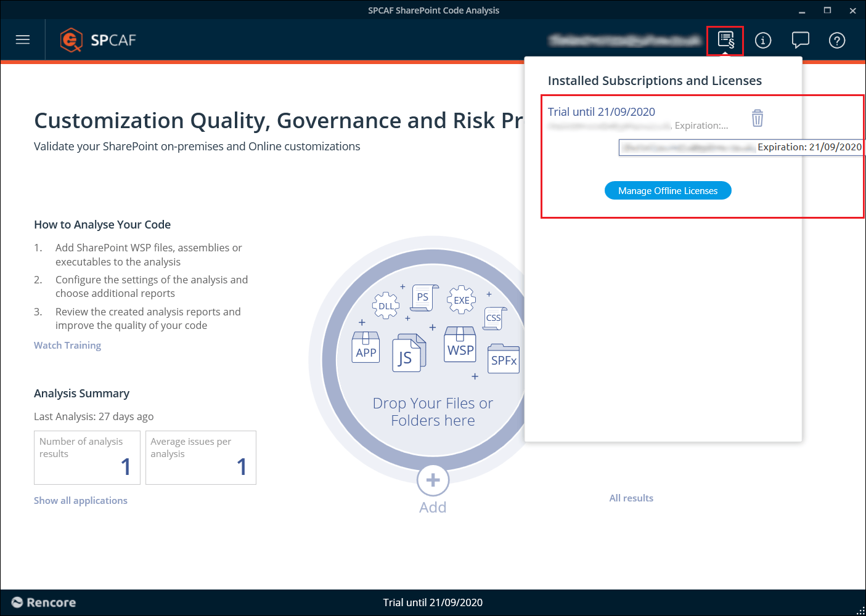The height and width of the screenshot is (616, 866).
Task: Click the Analysis Summary heading
Action: [82, 393]
